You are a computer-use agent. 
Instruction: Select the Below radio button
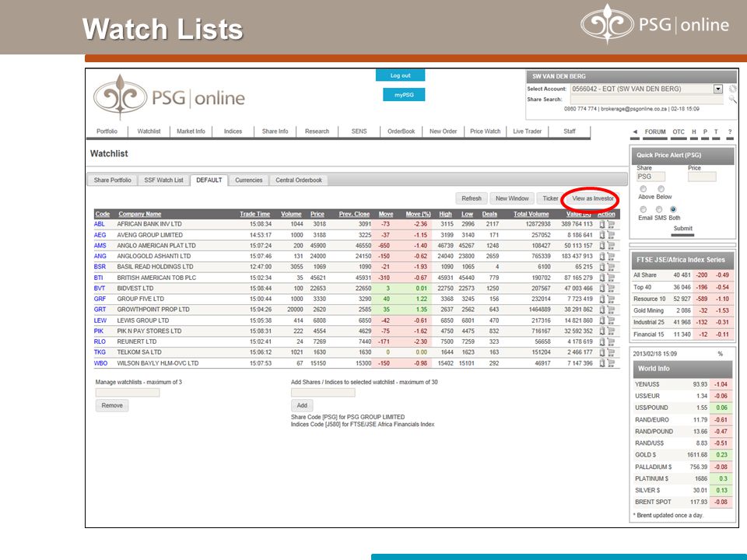[661, 189]
